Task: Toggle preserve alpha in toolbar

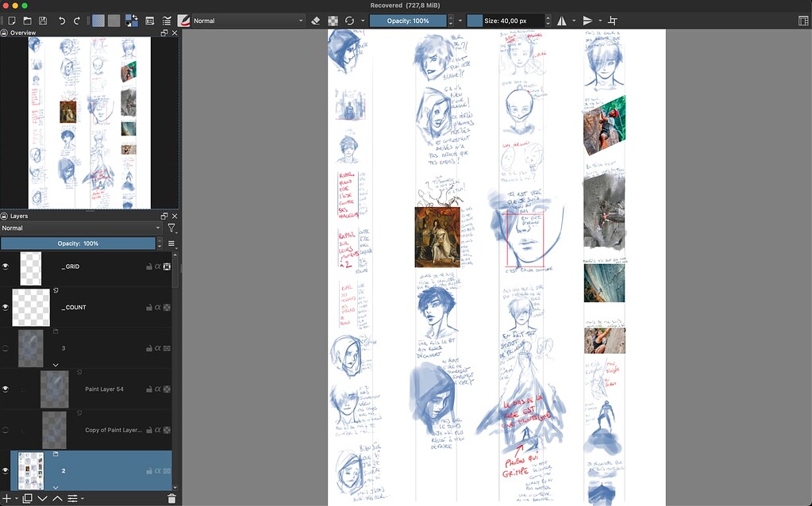Action: click(x=333, y=21)
